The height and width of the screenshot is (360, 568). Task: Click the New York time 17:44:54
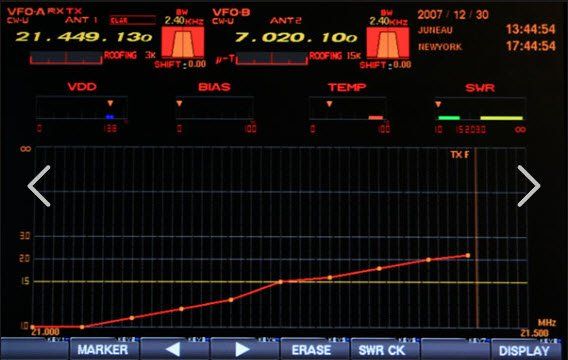530,46
